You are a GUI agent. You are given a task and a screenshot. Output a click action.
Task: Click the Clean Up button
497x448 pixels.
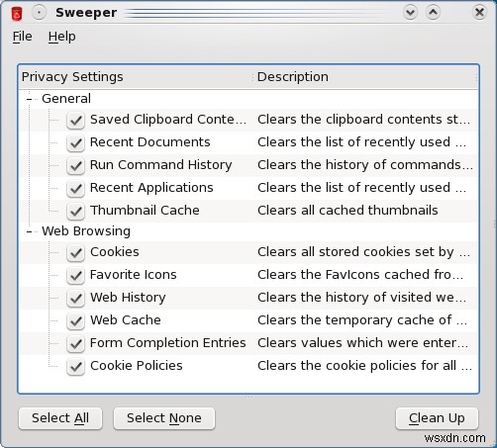point(437,418)
